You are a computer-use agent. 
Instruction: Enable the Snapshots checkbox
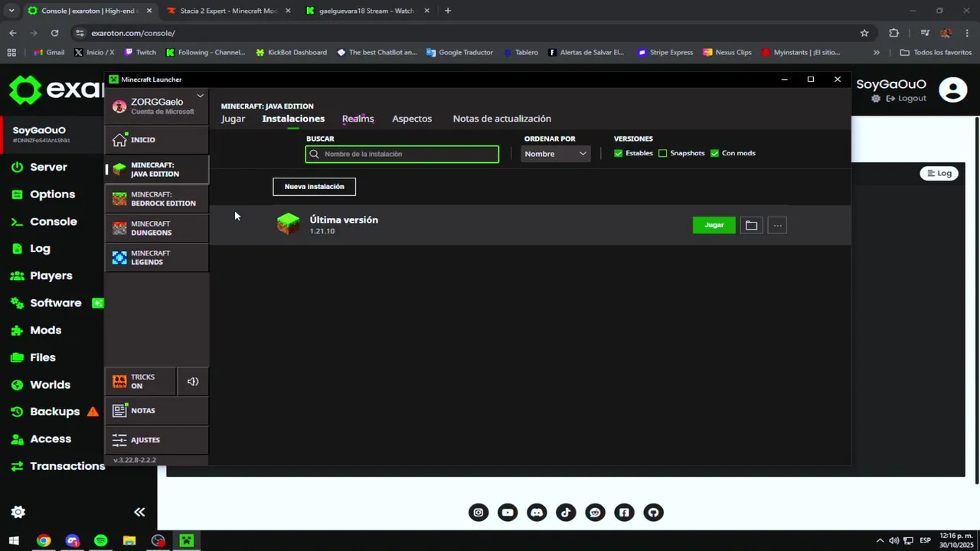coord(663,153)
